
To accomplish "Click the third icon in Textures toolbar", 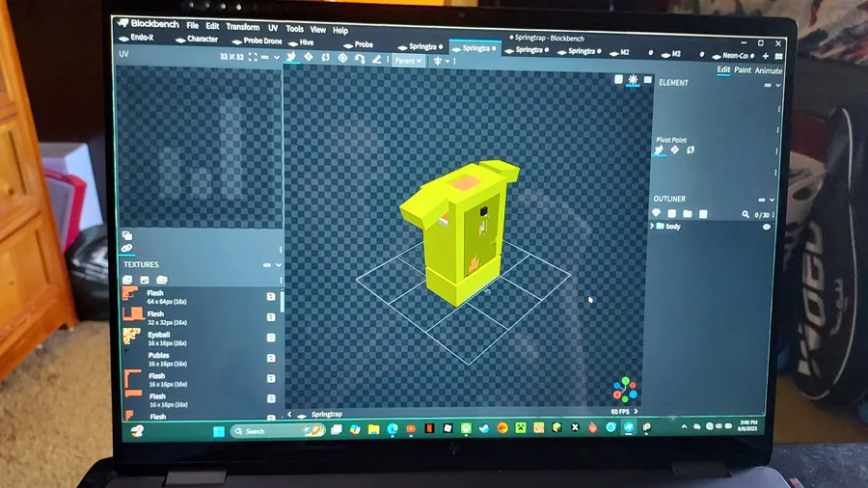I will (162, 280).
